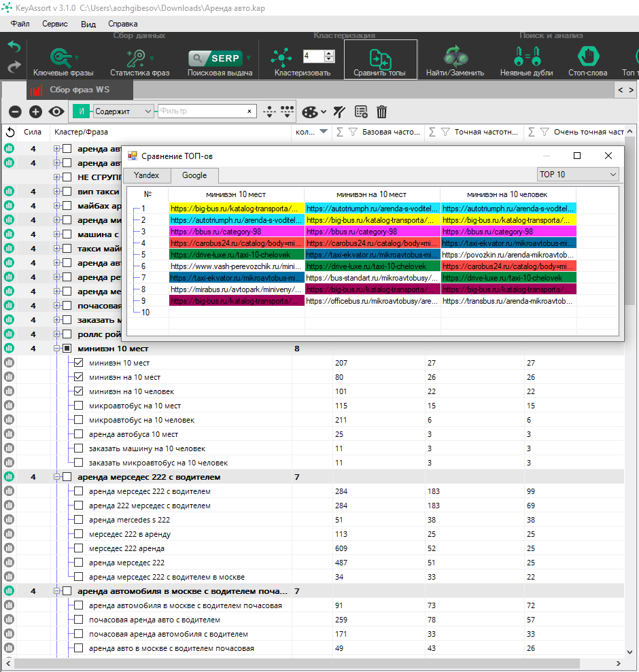Click the sigma icon for Очень точная частотность
This screenshot has height=672, width=639.
pos(532,132)
